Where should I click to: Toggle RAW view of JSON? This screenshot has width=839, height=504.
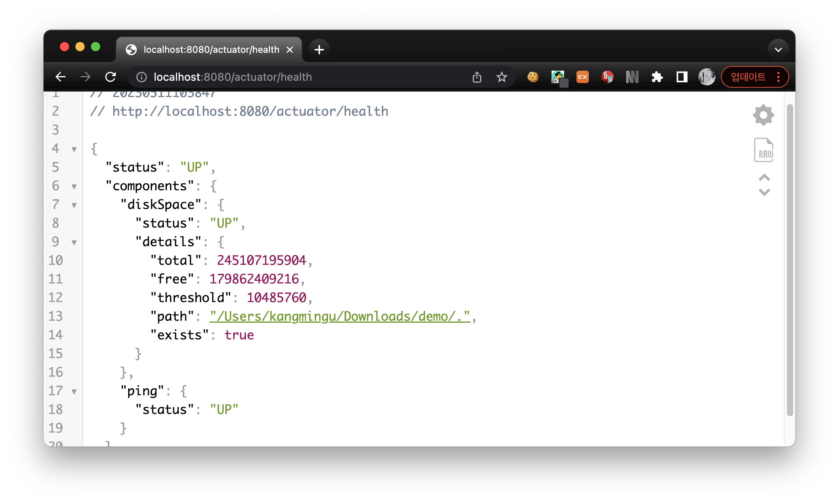tap(764, 150)
